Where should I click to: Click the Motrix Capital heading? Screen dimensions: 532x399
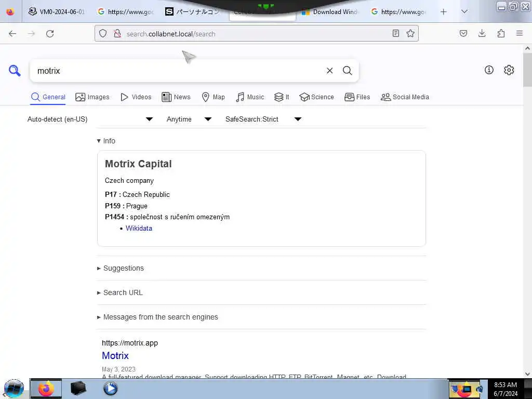[138, 164]
